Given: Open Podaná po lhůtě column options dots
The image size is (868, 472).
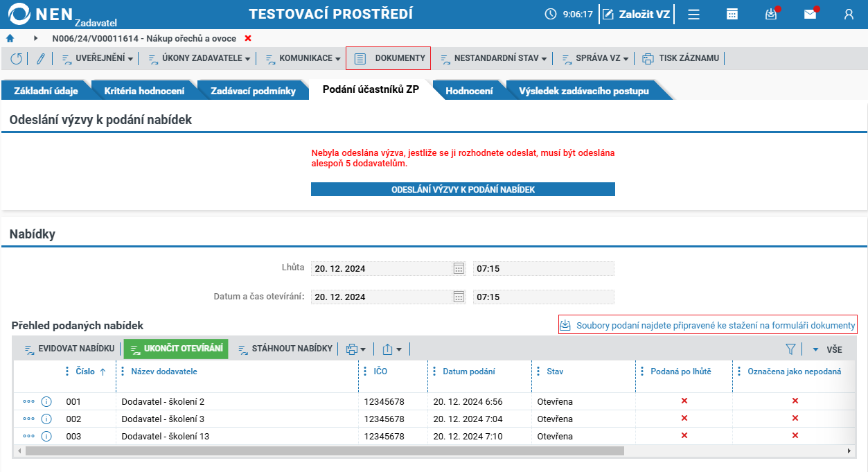Looking at the screenshot, I should 642,372.
